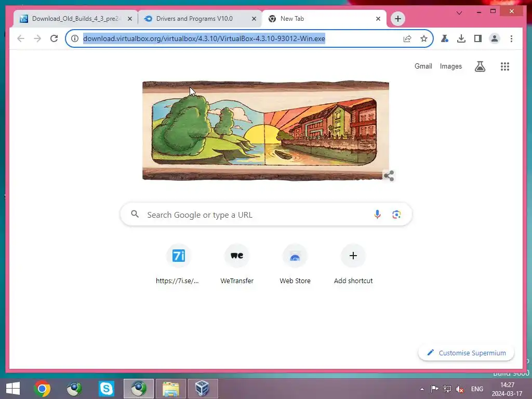Open the clock showing 14:27

tap(507, 389)
